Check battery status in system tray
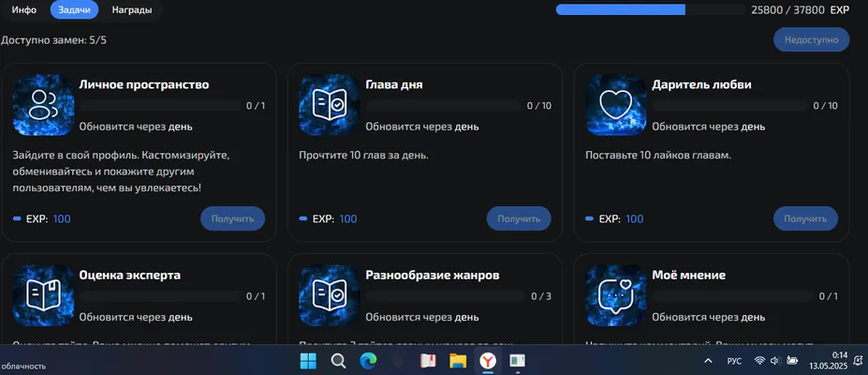Screen dimensions: 868x375 coord(793,361)
